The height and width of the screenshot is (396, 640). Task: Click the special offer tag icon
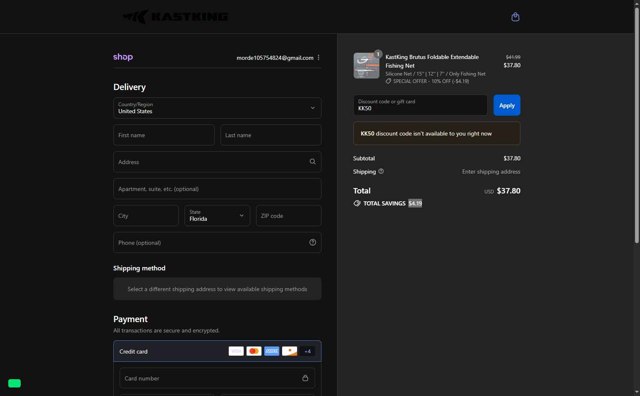pos(388,81)
